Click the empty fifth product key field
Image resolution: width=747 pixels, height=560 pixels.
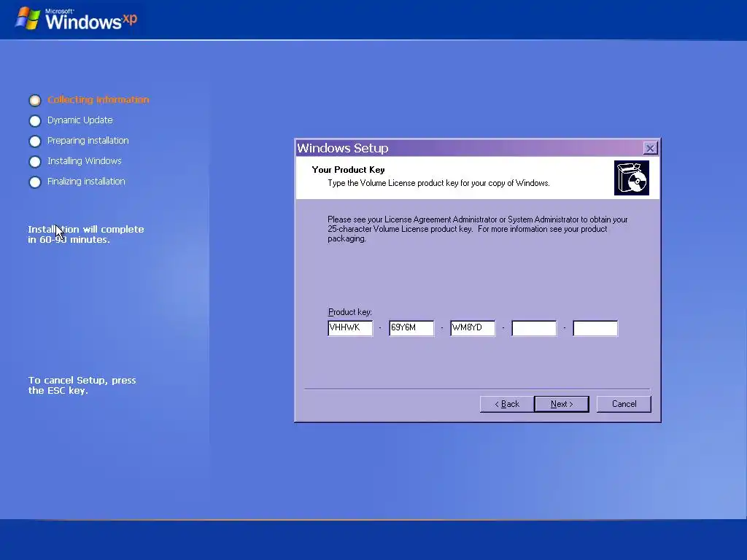[x=595, y=328]
